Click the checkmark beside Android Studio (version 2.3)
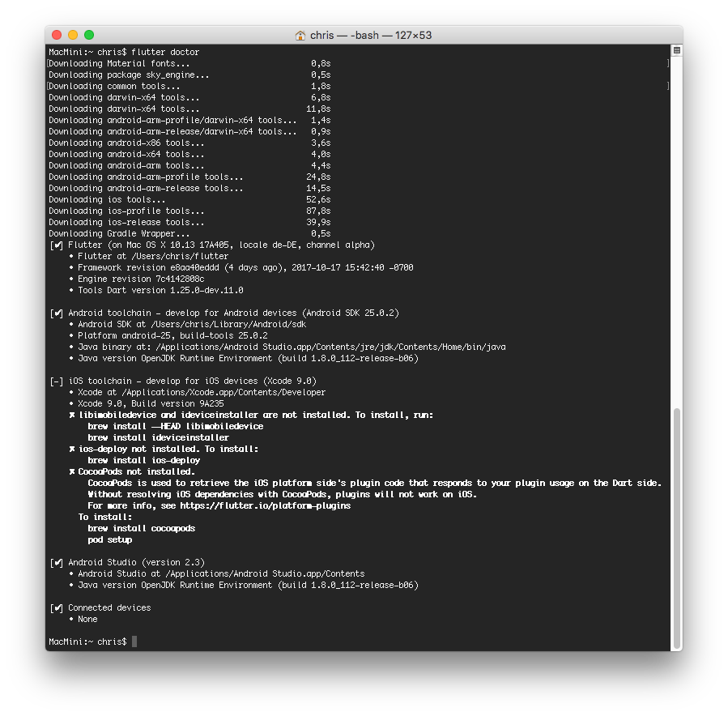The width and height of the screenshot is (728, 716). pyautogui.click(x=57, y=563)
